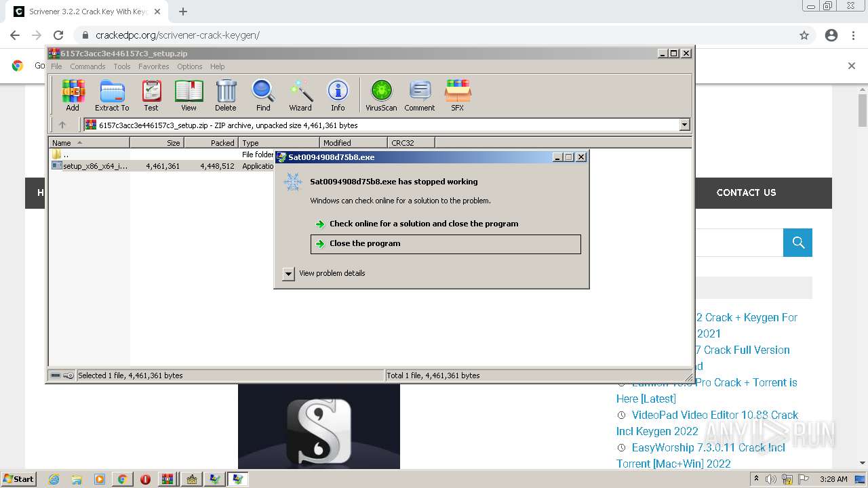Show archive Info icon
Screen dimensions: 868x488
coord(338,96)
